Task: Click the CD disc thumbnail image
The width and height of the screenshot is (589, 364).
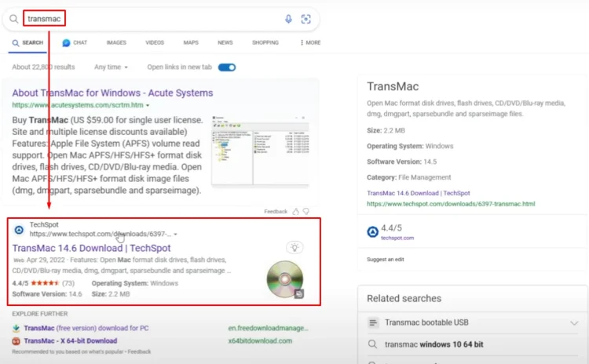Action: tap(284, 280)
